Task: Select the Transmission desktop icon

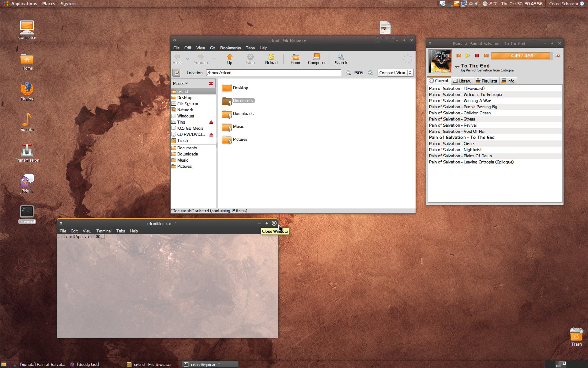Action: (27, 153)
